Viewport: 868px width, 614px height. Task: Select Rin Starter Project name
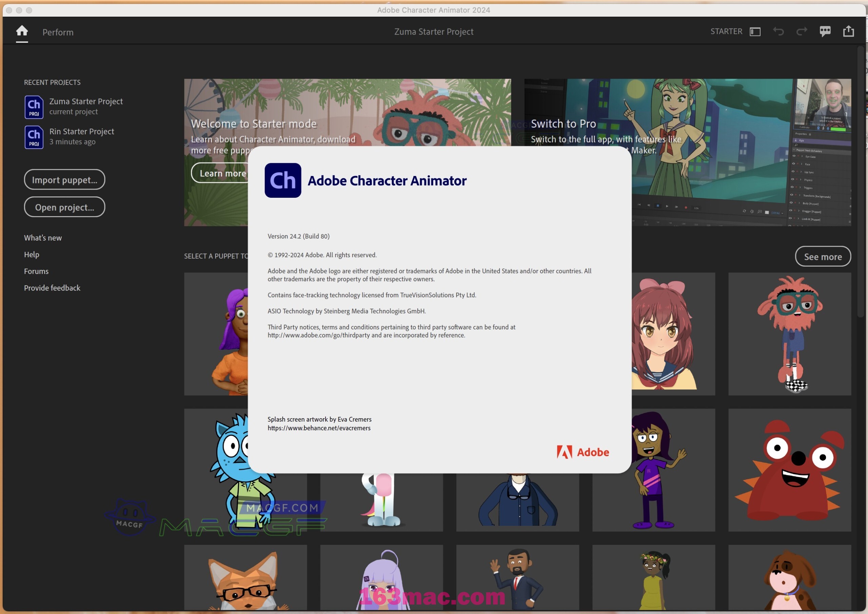[x=82, y=131]
